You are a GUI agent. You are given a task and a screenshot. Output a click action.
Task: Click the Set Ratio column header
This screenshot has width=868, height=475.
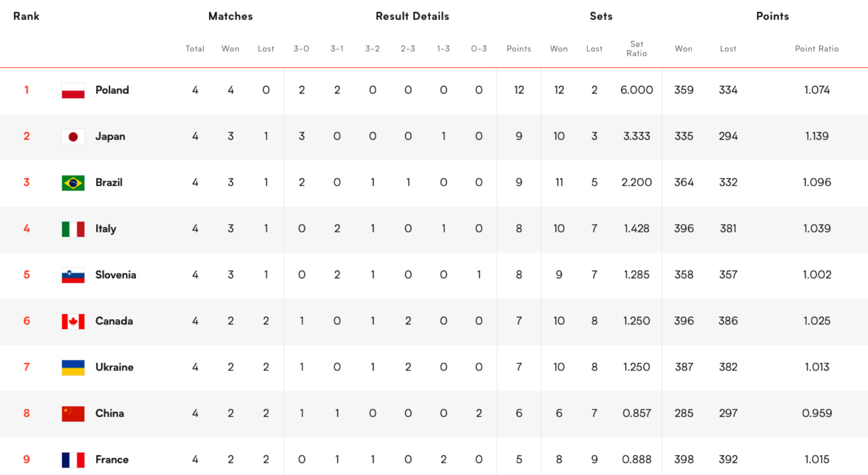coord(637,49)
